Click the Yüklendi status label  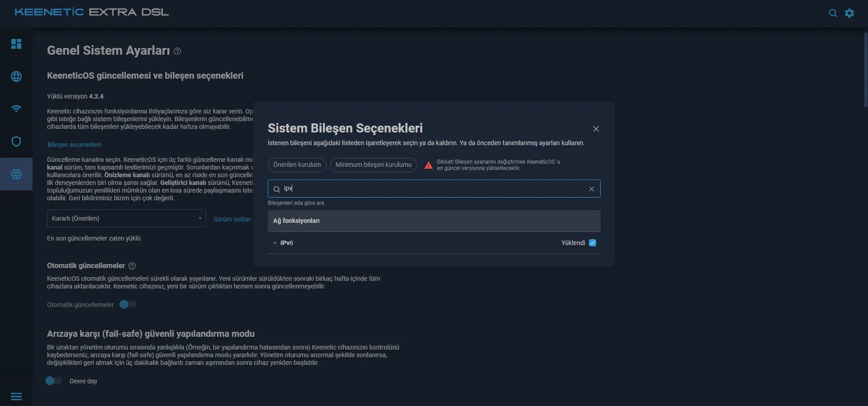(573, 243)
